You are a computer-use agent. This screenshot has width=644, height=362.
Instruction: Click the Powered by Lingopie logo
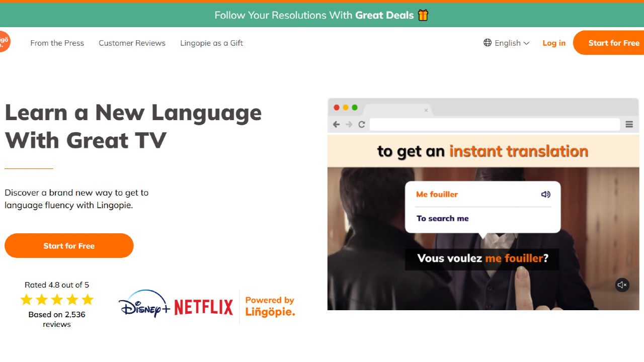(x=270, y=307)
